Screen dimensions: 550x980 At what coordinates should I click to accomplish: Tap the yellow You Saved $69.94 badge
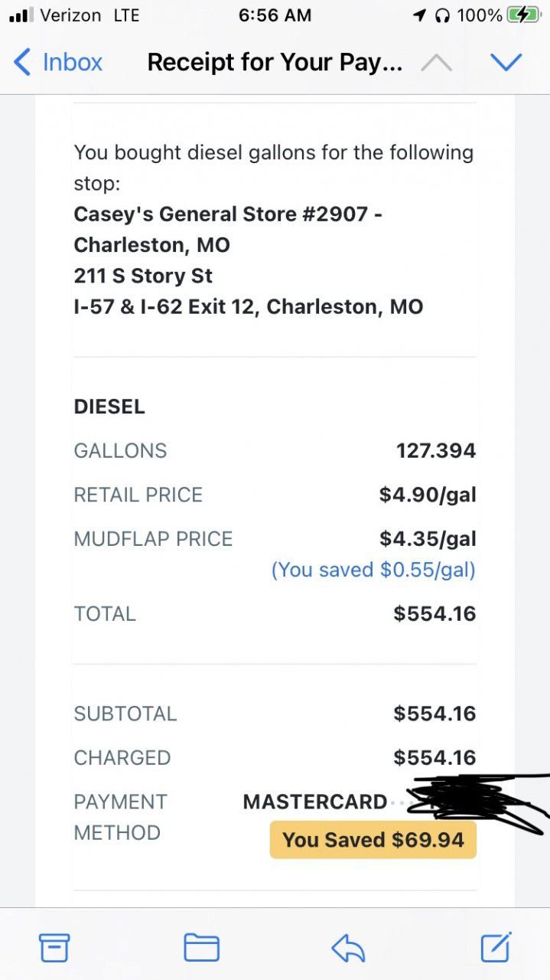[373, 840]
